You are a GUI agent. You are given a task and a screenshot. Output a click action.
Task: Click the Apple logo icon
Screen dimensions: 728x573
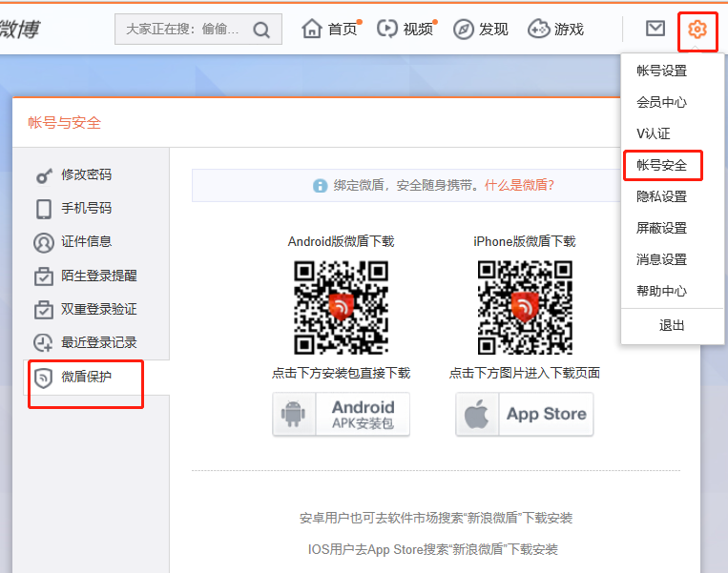click(476, 415)
